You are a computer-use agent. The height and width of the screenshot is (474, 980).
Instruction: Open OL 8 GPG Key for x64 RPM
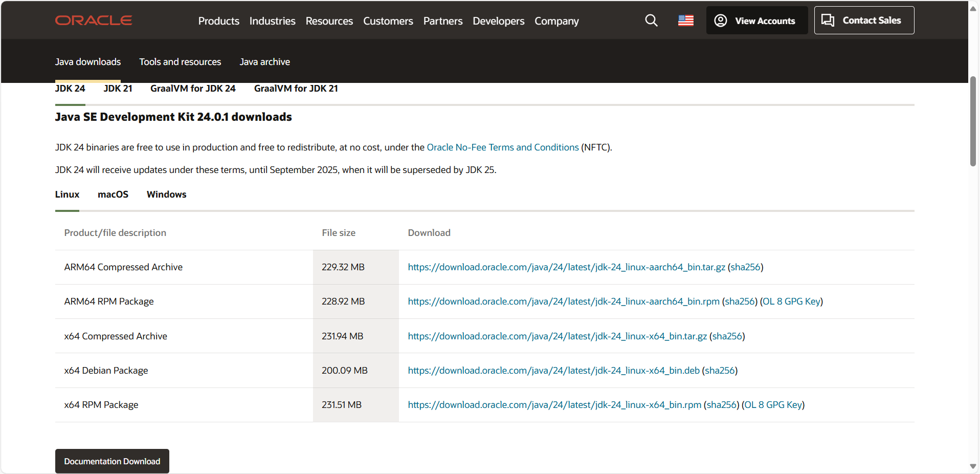(773, 405)
